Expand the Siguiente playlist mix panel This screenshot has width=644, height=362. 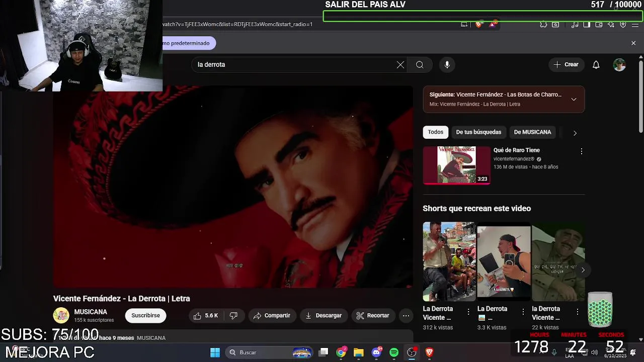[x=574, y=99]
